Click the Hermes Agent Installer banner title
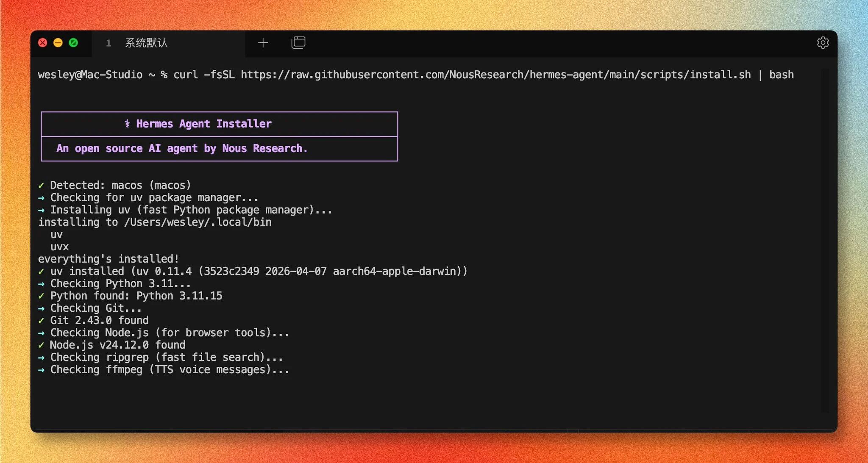This screenshot has height=463, width=868. 203,124
